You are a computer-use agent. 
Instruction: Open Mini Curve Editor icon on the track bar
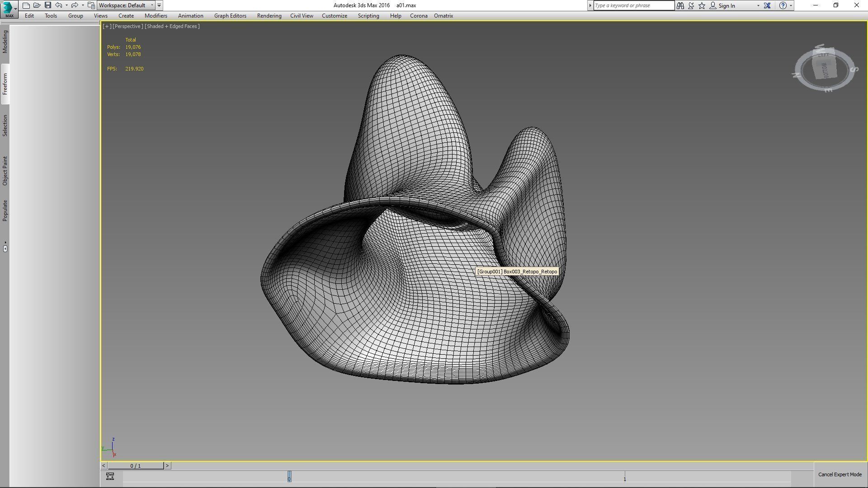pyautogui.click(x=110, y=476)
